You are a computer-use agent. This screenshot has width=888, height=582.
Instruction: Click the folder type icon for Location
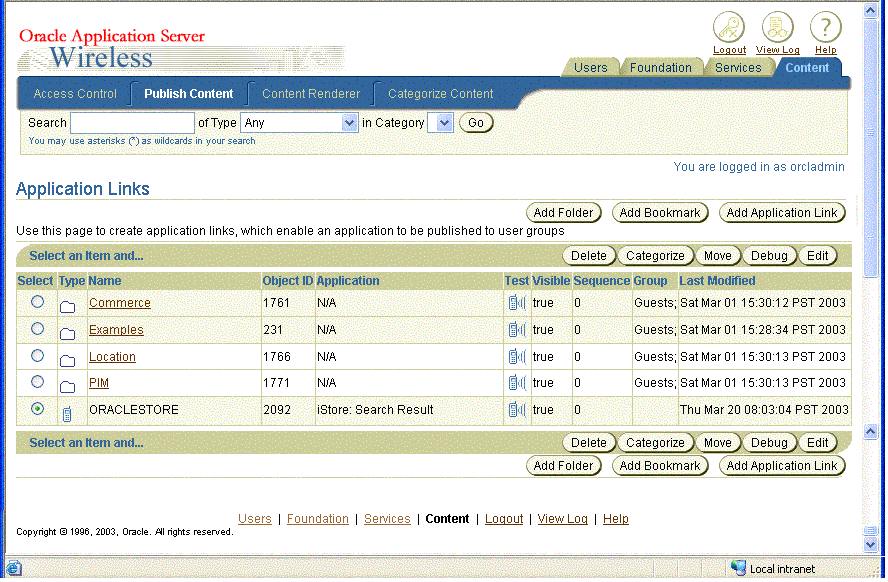pos(67,361)
